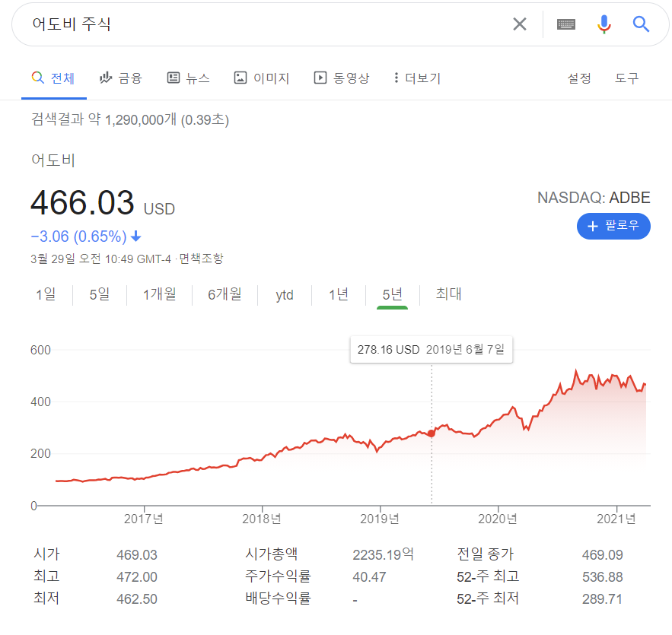672x635 pixels.
Task: Click the 주가수익률 value 40.47
Action: [369, 577]
